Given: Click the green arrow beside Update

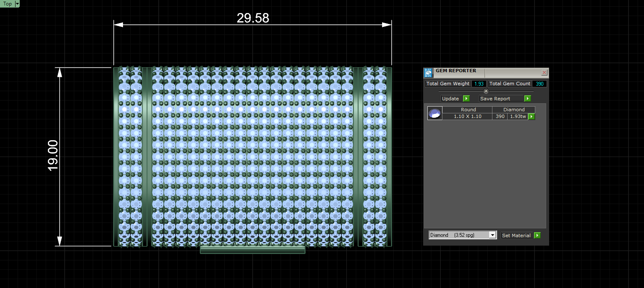Looking at the screenshot, I should (x=466, y=99).
